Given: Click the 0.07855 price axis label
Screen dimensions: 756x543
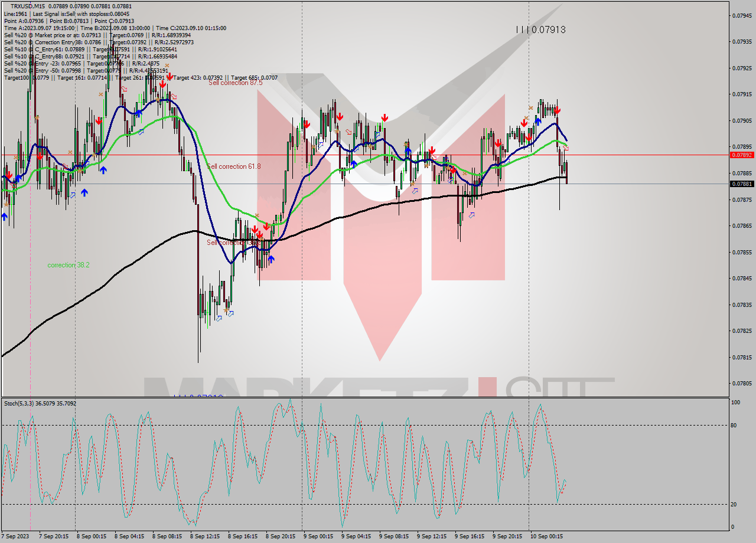Looking at the screenshot, I should pos(742,252).
